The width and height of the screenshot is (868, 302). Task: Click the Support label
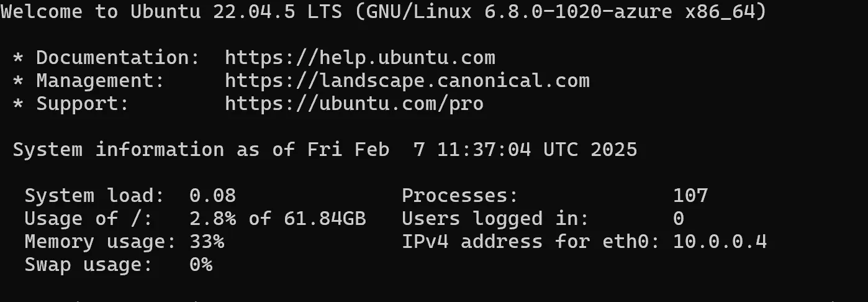tap(82, 104)
